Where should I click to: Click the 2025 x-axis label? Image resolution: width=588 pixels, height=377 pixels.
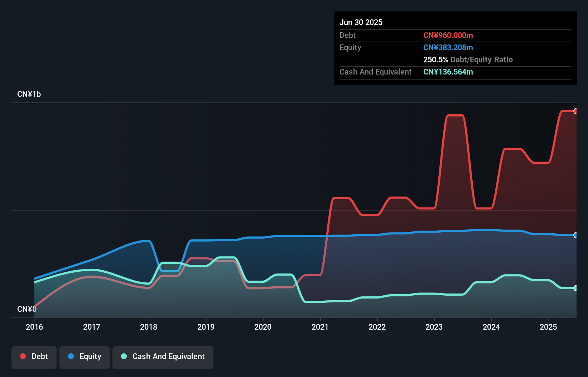(548, 327)
